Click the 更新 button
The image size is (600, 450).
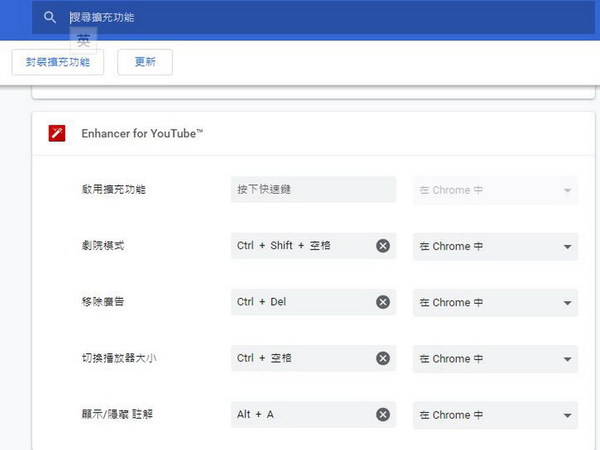tap(145, 62)
